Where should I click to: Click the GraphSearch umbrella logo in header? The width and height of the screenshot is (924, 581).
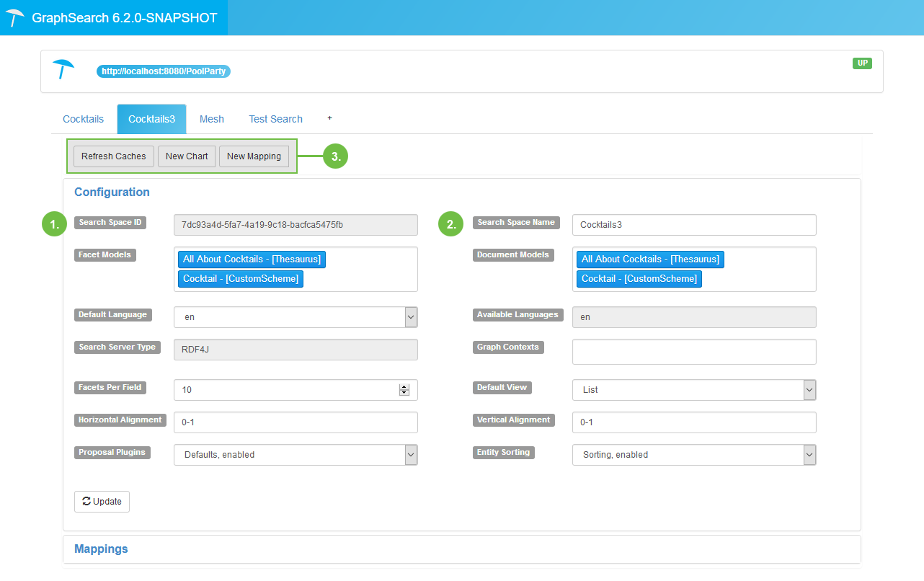tap(15, 18)
